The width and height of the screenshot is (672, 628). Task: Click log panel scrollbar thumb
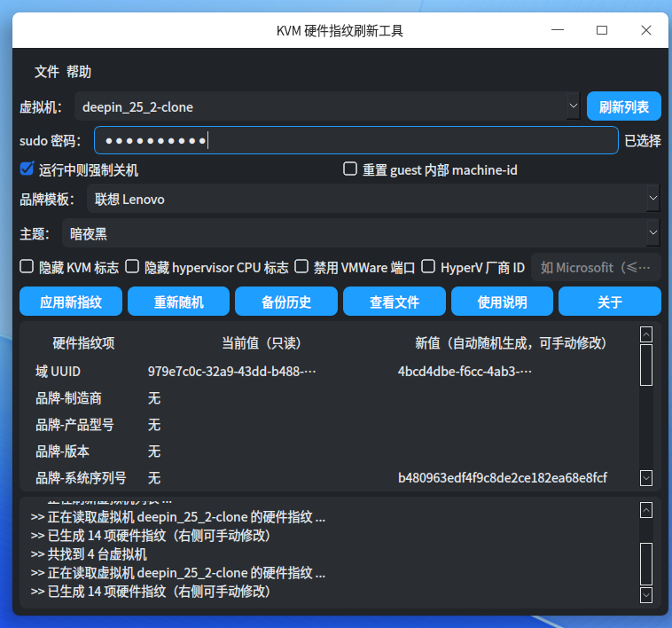(646, 564)
